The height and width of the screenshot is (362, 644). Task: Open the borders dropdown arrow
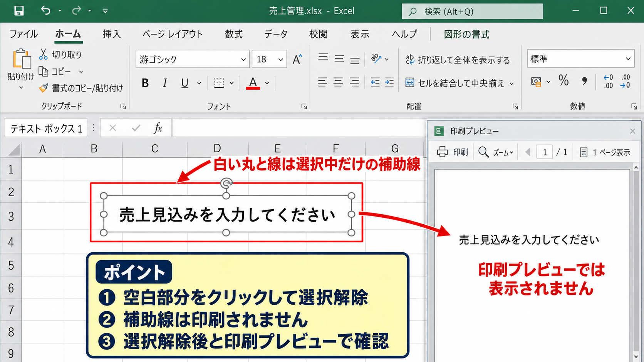click(x=231, y=83)
